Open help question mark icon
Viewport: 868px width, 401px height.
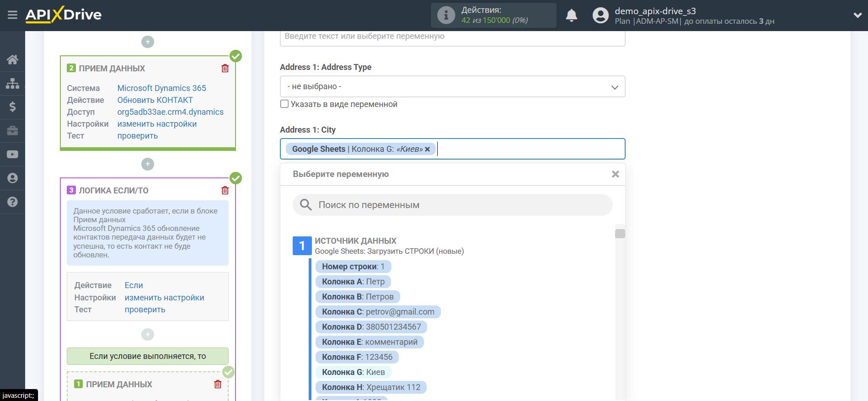(x=12, y=202)
